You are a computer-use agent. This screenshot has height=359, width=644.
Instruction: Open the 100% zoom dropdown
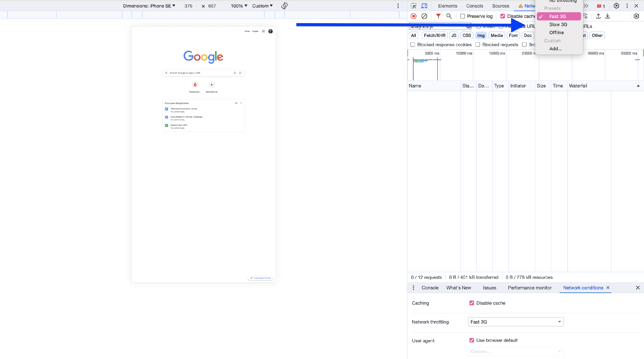[x=239, y=6]
